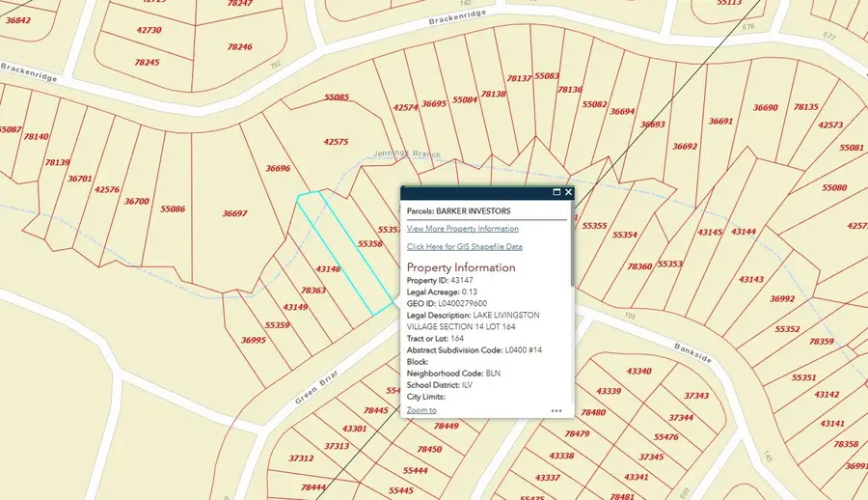The image size is (868, 500).
Task: Click parcel 36992 on the right
Action: 782,299
